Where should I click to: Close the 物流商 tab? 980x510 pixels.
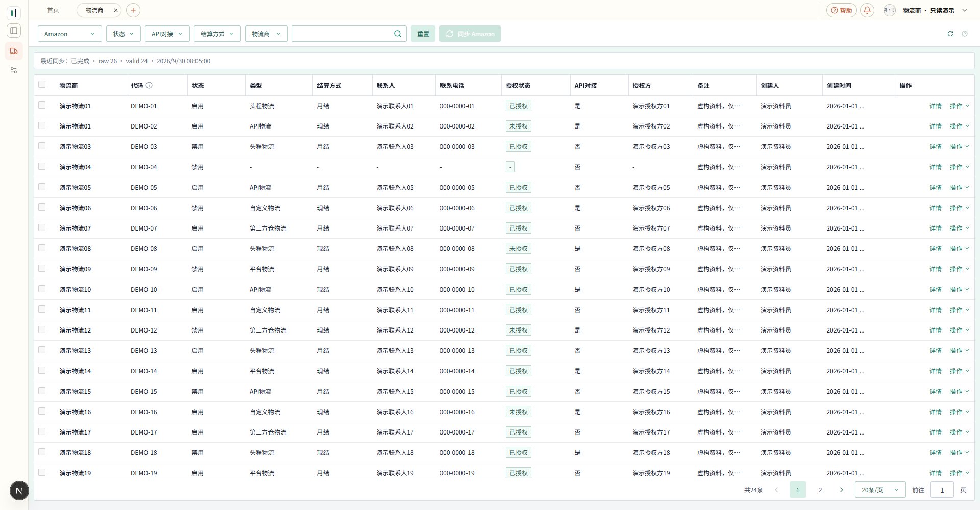116,10
